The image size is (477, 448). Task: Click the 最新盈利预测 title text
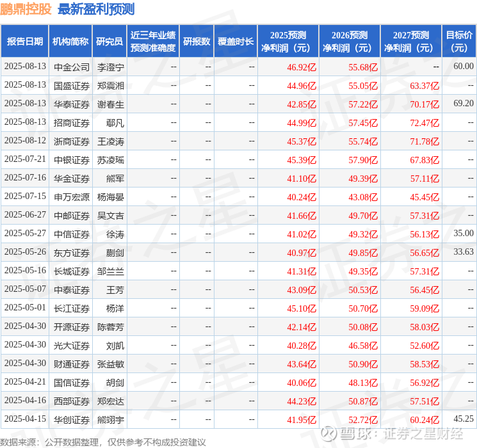click(x=96, y=9)
